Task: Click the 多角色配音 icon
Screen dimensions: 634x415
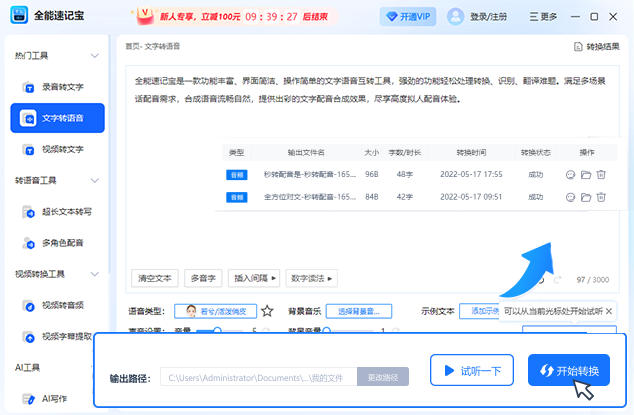Action: [x=29, y=243]
